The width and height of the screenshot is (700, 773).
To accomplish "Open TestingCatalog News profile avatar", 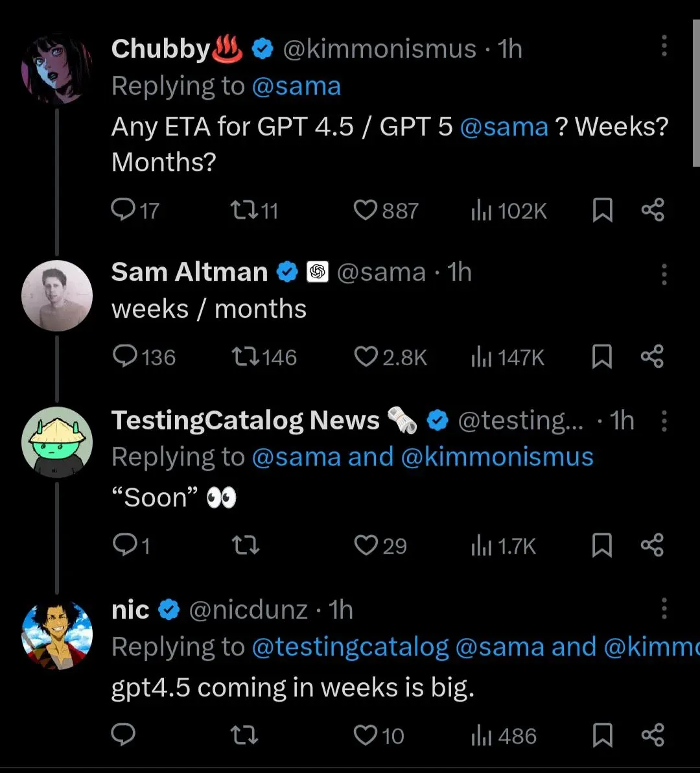I will pos(57,442).
